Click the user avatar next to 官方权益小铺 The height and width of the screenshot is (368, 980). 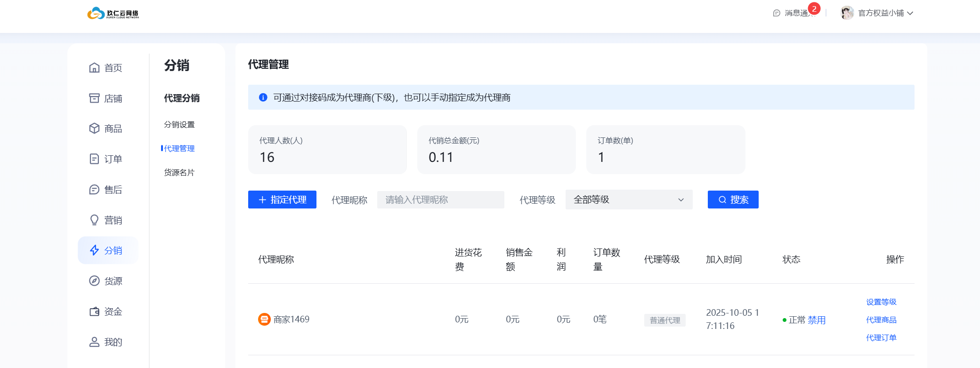847,13
